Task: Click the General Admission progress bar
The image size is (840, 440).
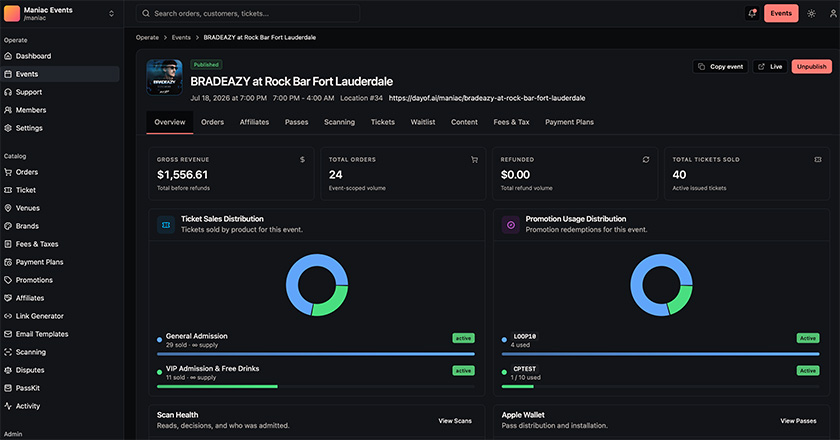Action: click(x=316, y=354)
